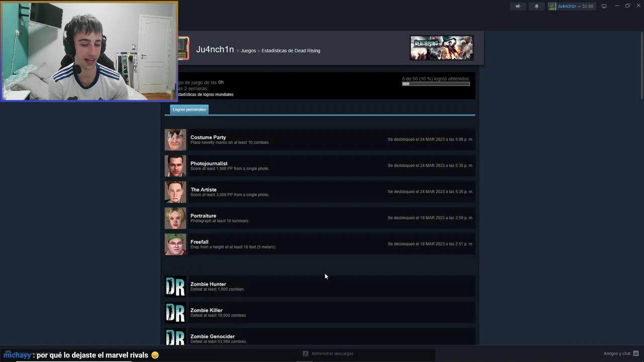
Task: Click the locked Zombie Killer DR icon
Action: (x=175, y=313)
